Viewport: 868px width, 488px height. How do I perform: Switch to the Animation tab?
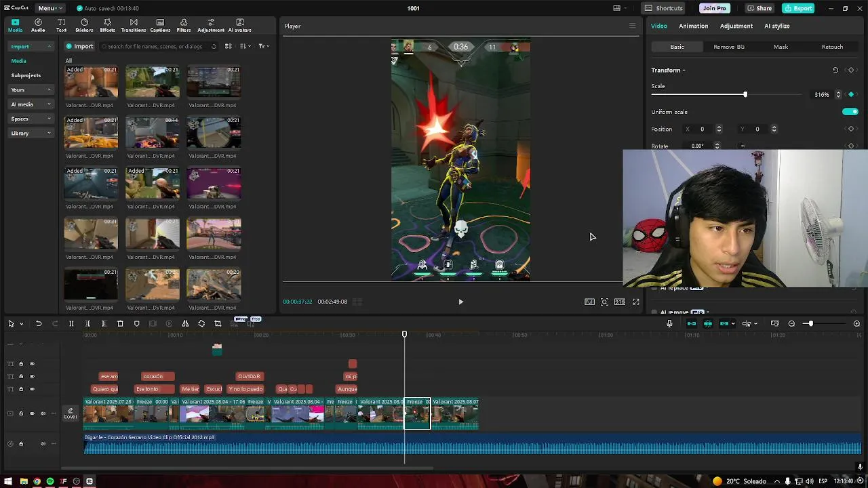click(693, 26)
